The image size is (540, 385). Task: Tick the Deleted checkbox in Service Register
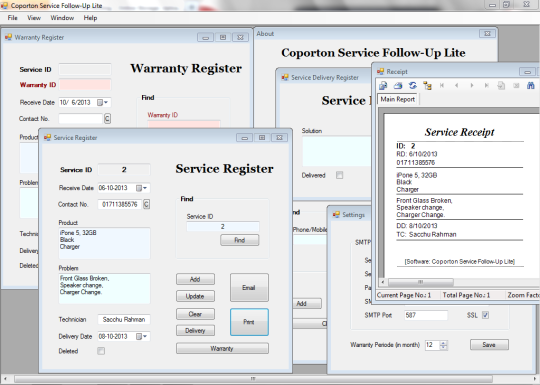click(x=101, y=351)
